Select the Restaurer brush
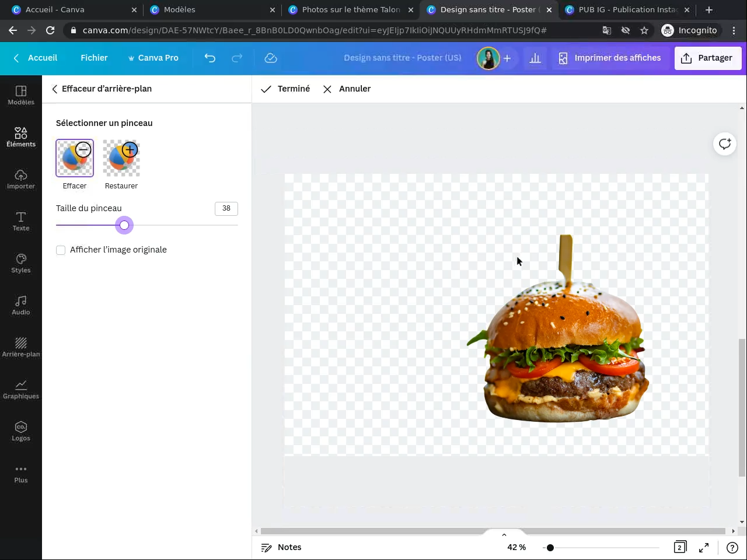 (x=121, y=158)
